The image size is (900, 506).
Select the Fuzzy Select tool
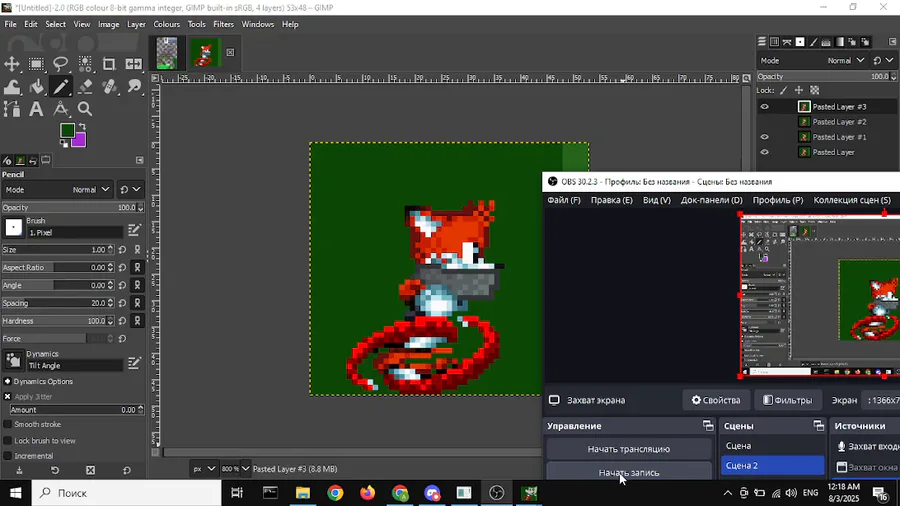pyautogui.click(x=85, y=64)
